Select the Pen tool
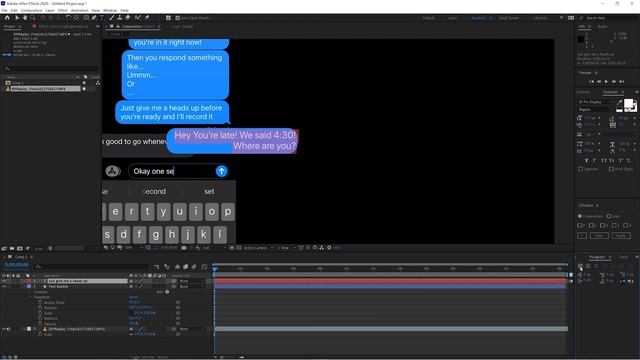Image resolution: width=640 pixels, height=360 pixels. [94, 18]
